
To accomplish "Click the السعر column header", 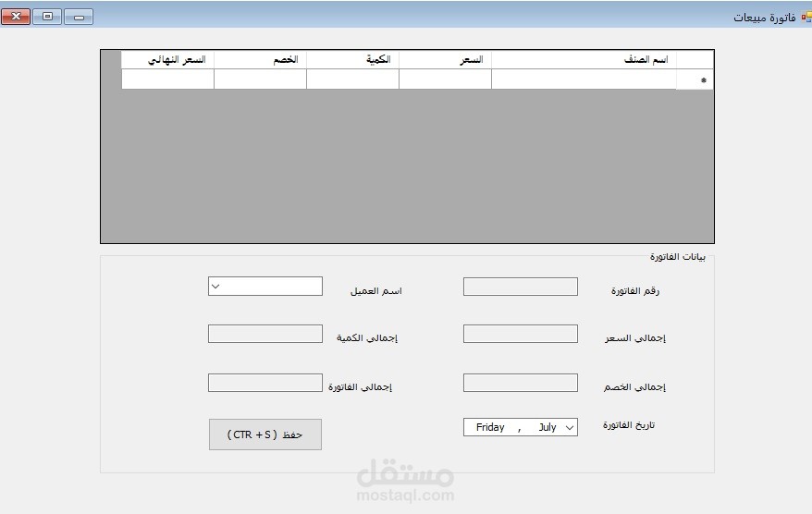I will 446,59.
